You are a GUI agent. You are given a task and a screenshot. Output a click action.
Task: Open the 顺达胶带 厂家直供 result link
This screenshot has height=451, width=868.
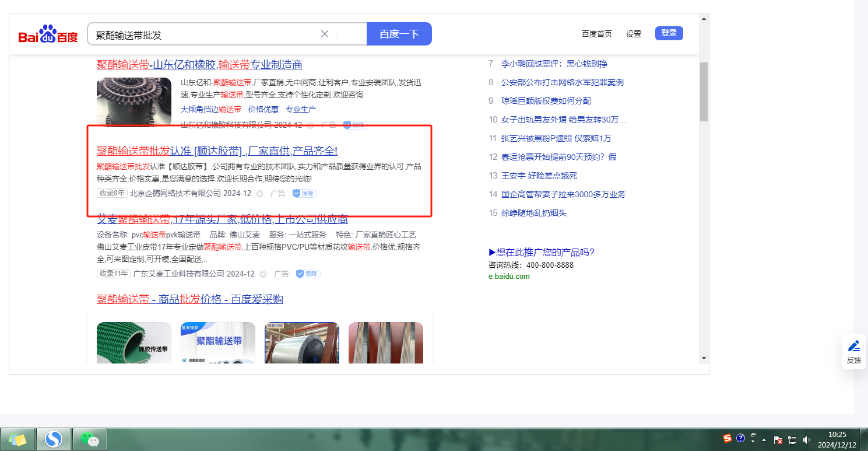click(217, 151)
